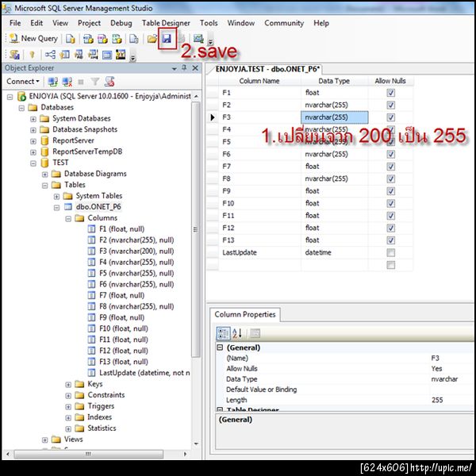This screenshot has width=476, height=476.
Task: Open the Object Explorer window position dropdown arrow
Action: pos(175,68)
